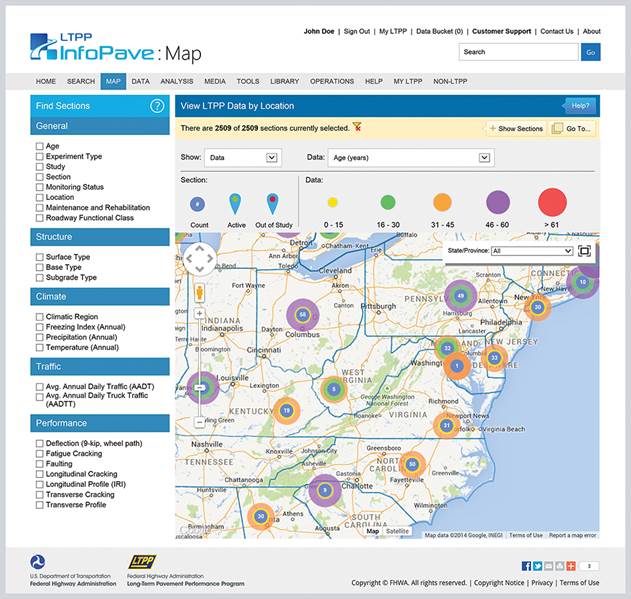Toggle the Monitoring Status checkbox

[x=39, y=187]
